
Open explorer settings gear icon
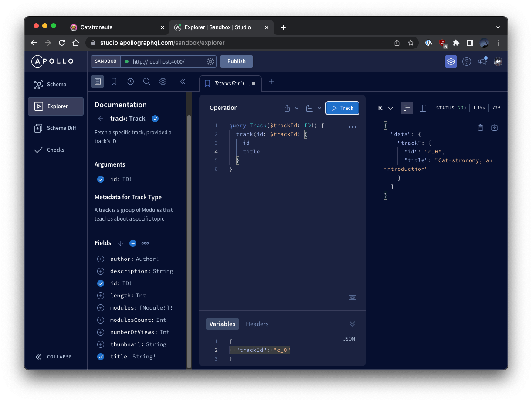click(x=163, y=82)
